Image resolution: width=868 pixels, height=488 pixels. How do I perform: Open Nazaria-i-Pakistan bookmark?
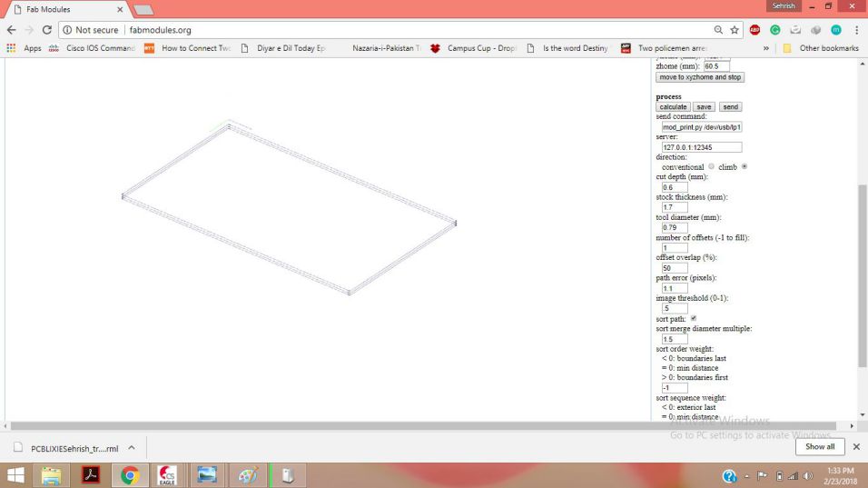(x=386, y=48)
